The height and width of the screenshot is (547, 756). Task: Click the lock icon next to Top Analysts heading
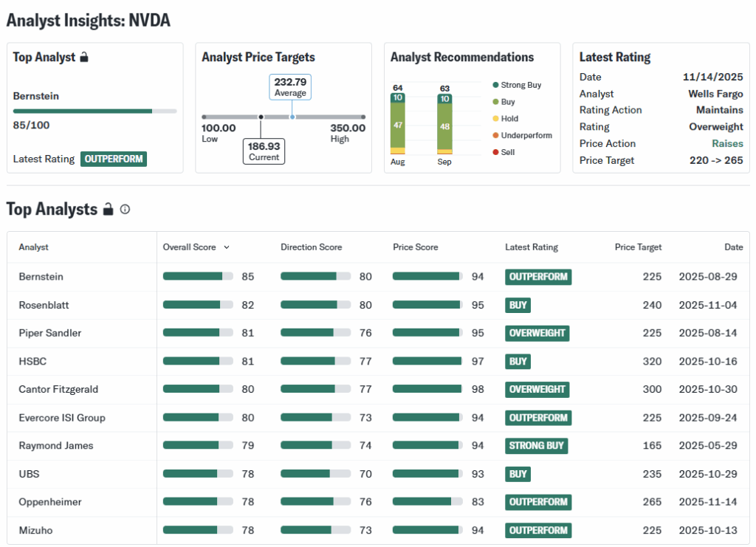[108, 209]
